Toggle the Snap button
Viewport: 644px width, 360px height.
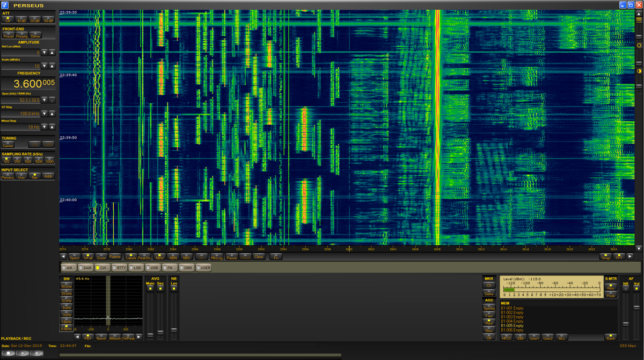pos(605,257)
